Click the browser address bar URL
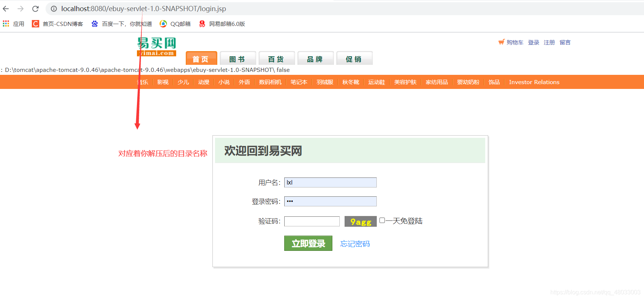This screenshot has height=299, width=644. click(x=144, y=9)
